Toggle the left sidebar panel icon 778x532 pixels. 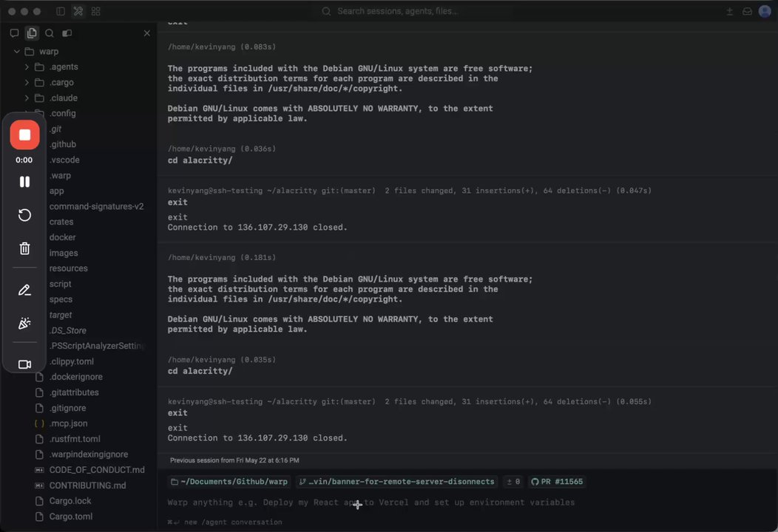tap(61, 11)
